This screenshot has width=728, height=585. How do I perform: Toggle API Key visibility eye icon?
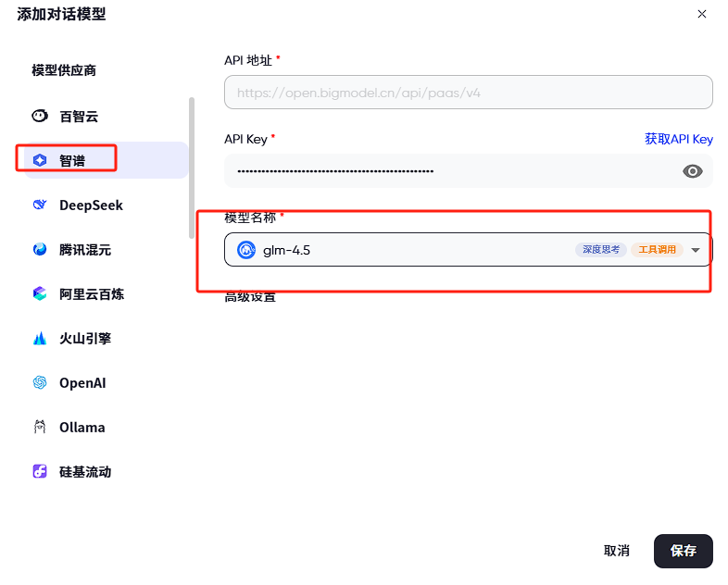692,171
